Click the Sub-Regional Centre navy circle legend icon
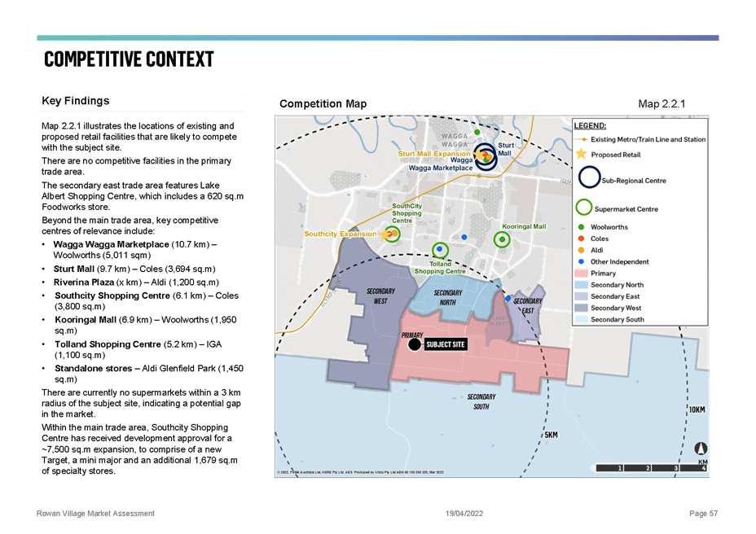The height and width of the screenshot is (534, 756). (589, 177)
